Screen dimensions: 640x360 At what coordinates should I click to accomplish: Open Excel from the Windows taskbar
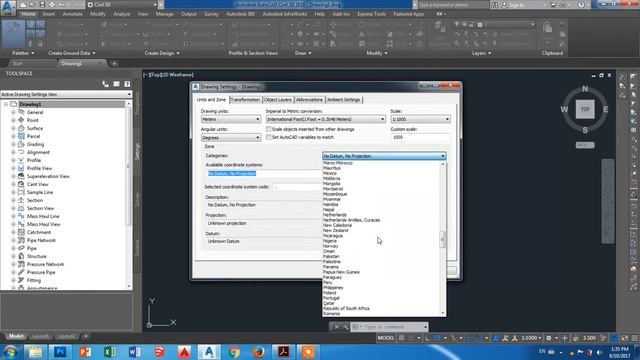[110, 352]
